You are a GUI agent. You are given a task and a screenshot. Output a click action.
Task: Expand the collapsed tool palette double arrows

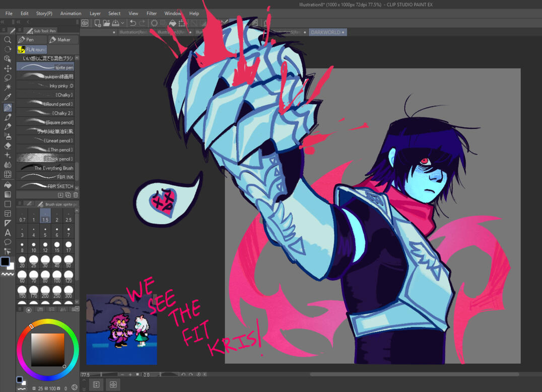click(x=3, y=22)
